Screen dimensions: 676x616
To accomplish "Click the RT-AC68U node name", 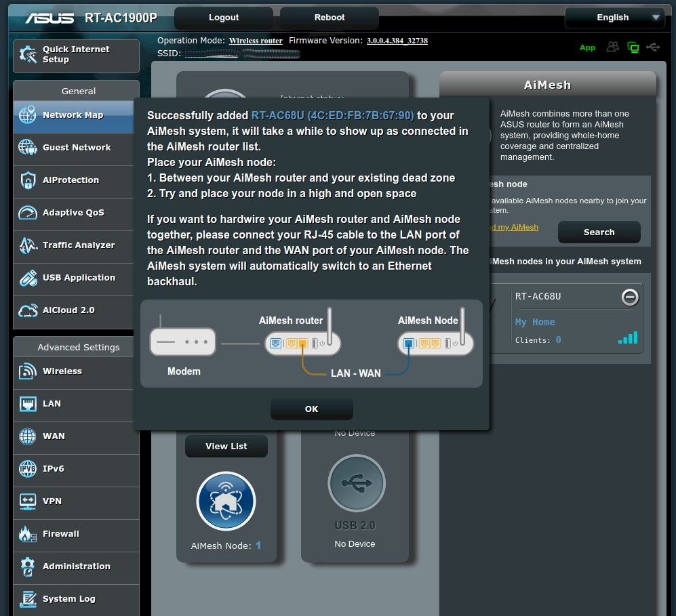I will 538,296.
